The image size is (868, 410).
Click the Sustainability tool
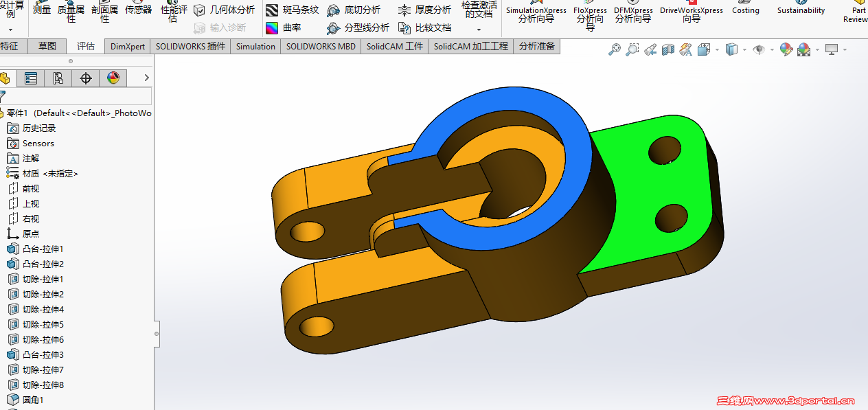[x=801, y=8]
